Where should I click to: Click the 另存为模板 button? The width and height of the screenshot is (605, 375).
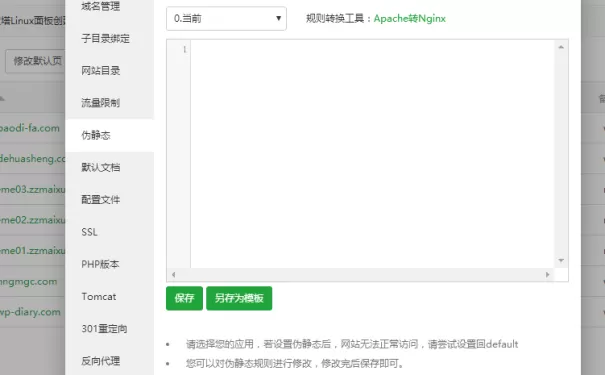(x=239, y=298)
